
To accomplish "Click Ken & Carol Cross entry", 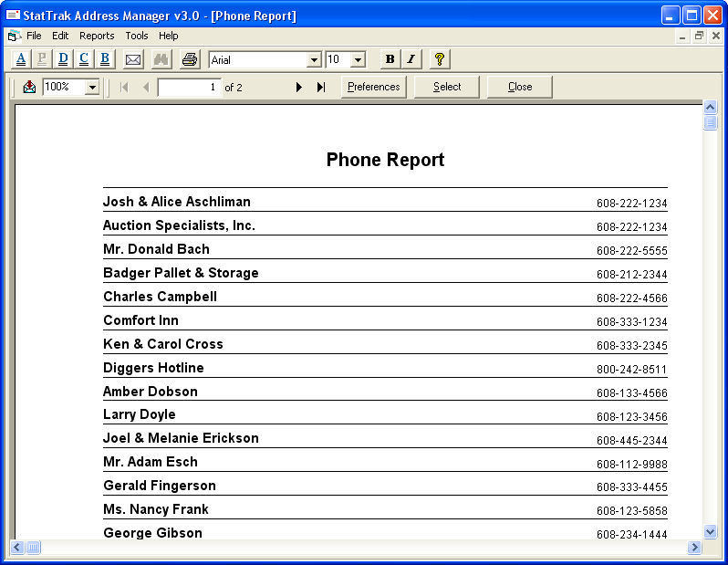I will click(163, 344).
